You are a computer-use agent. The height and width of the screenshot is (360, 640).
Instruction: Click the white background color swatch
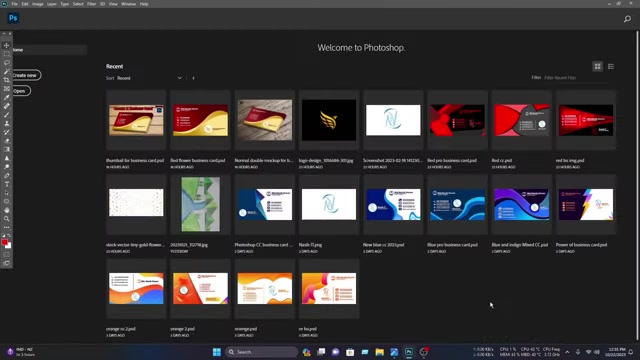click(x=9, y=246)
